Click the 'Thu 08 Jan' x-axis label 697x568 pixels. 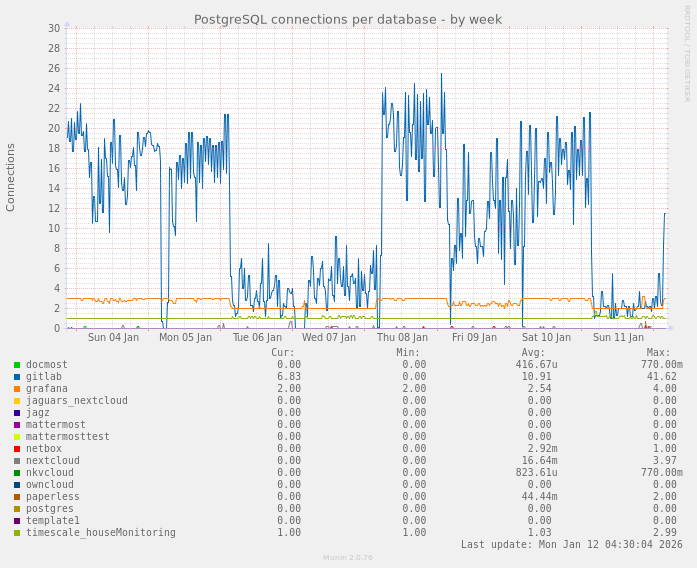pos(402,337)
